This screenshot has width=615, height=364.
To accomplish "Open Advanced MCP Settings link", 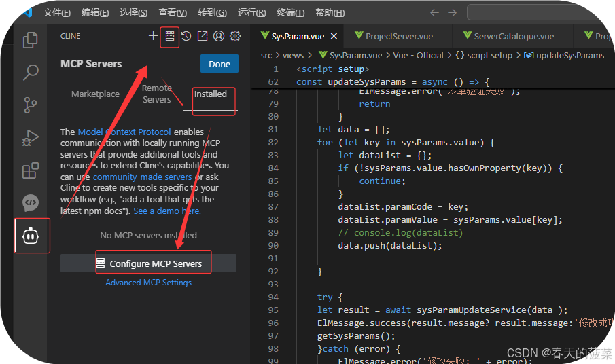I will point(148,283).
